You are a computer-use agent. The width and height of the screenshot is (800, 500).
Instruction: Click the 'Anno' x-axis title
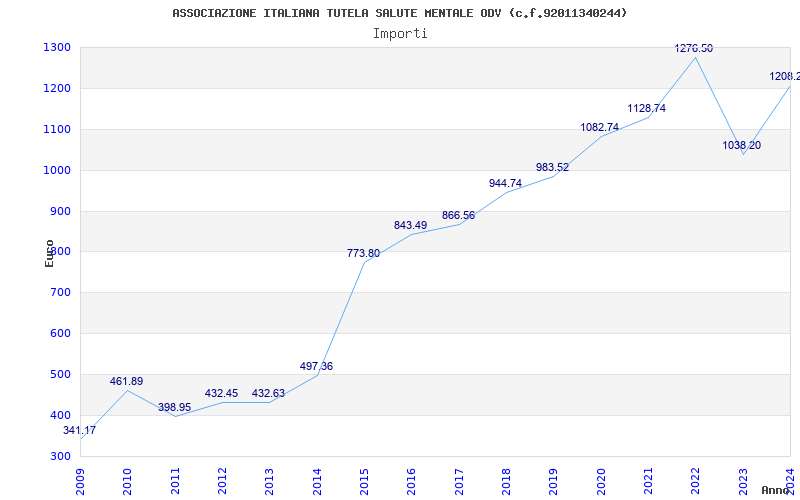tap(776, 490)
